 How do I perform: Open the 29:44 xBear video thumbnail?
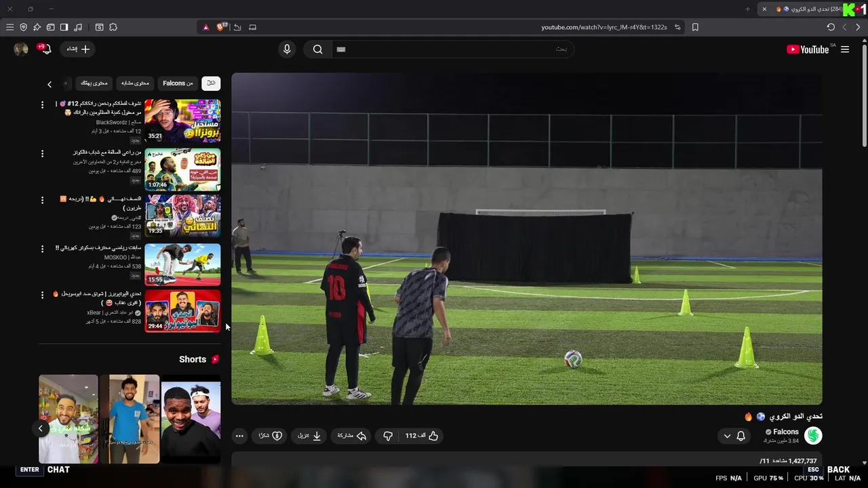click(x=182, y=312)
